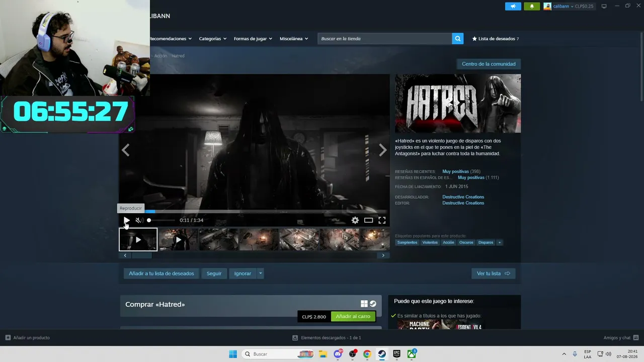Adjust the trailer volume slider
Image resolution: width=644 pixels, height=362 pixels.
[161, 220]
